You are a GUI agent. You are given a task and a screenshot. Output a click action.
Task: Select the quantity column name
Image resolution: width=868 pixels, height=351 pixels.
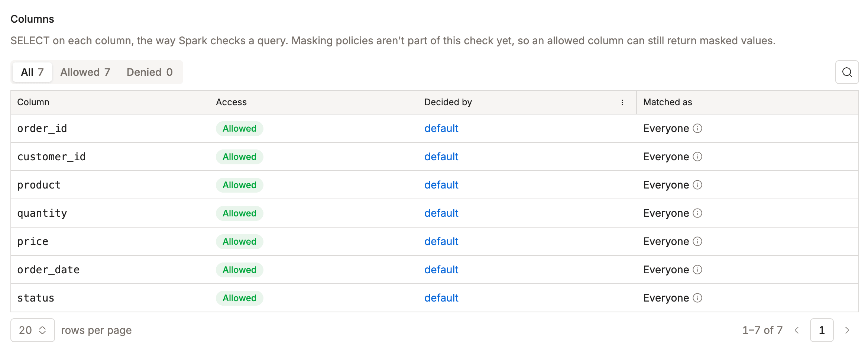[42, 213]
